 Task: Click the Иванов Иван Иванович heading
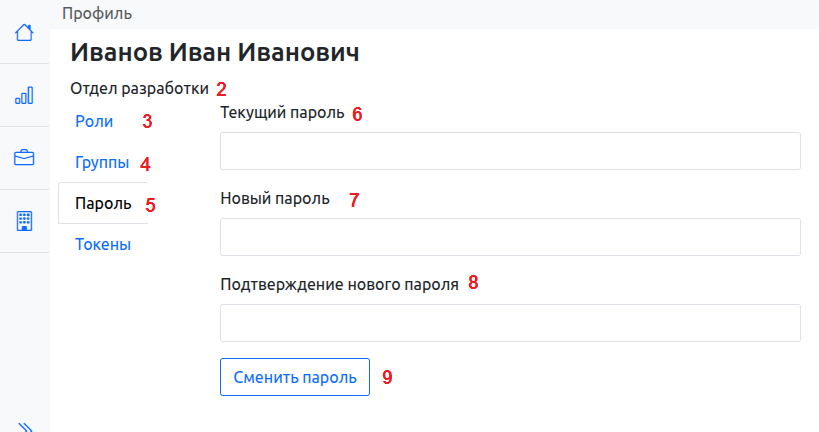[x=214, y=54]
